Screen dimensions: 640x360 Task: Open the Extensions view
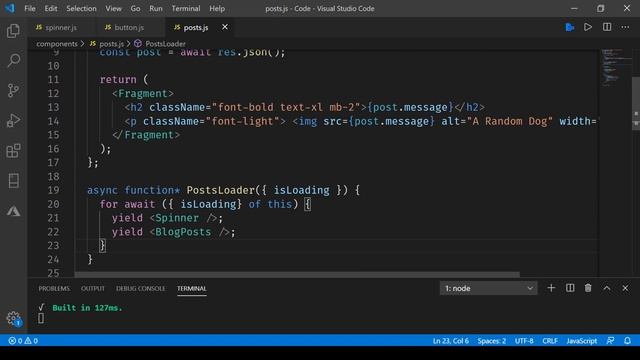click(x=13, y=151)
